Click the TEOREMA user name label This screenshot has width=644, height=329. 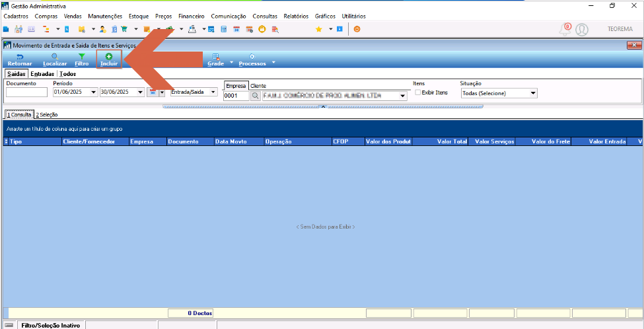(x=620, y=29)
